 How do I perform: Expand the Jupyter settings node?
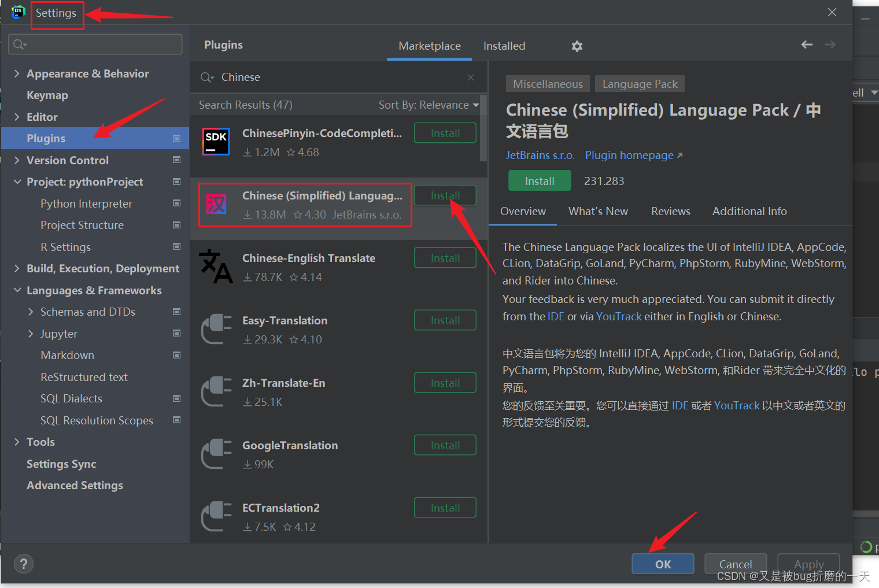tap(31, 334)
